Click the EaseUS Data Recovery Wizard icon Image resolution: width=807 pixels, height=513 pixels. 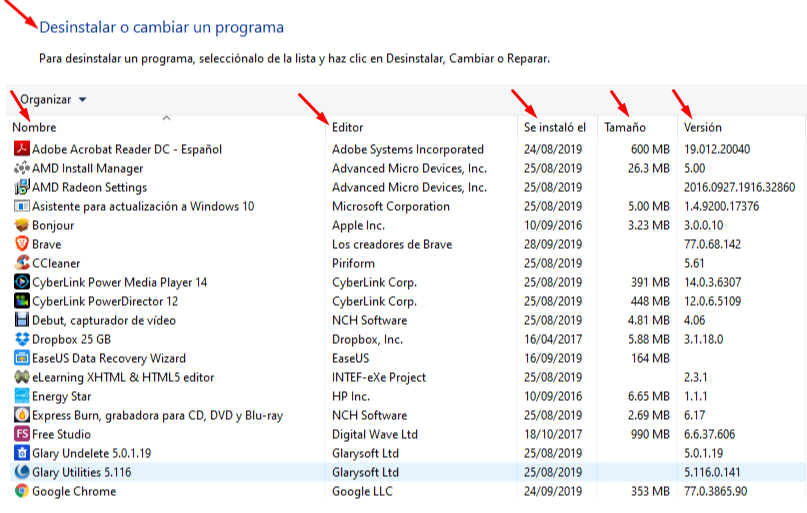pyautogui.click(x=22, y=358)
